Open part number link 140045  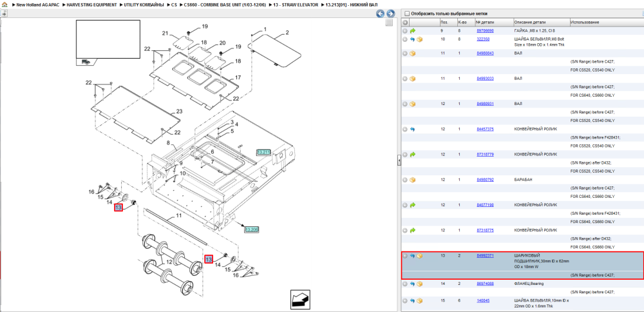[483, 301]
